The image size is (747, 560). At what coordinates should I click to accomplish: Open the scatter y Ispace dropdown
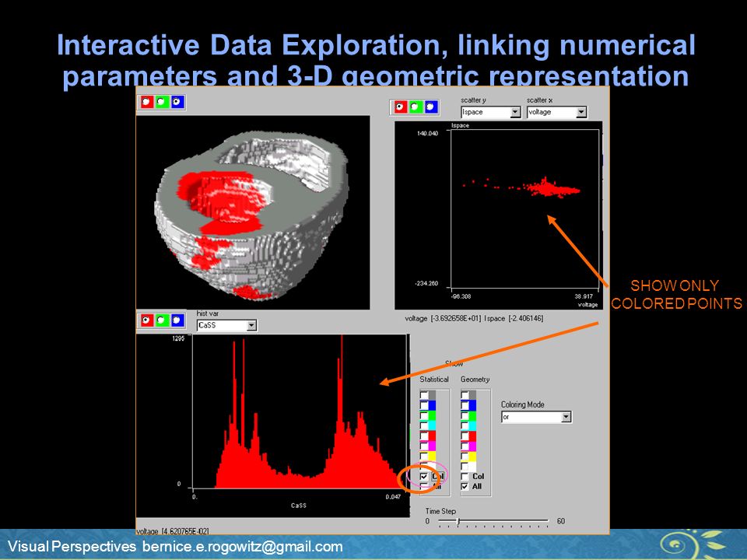pos(515,112)
